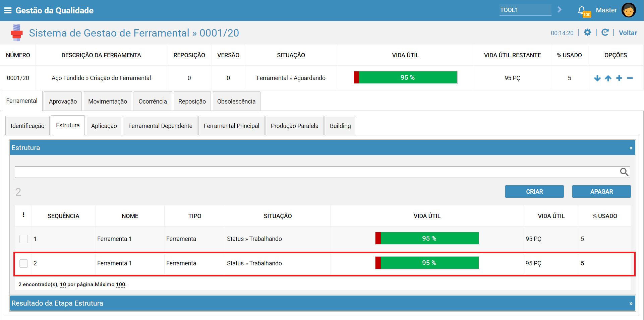Switch to the Movimentação tab
The height and width of the screenshot is (320, 644).
pyautogui.click(x=108, y=101)
